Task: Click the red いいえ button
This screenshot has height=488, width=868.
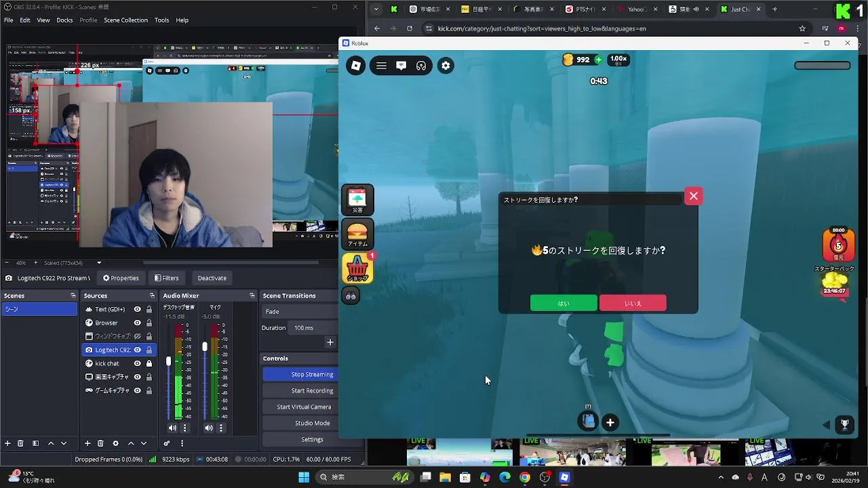Action: [633, 303]
